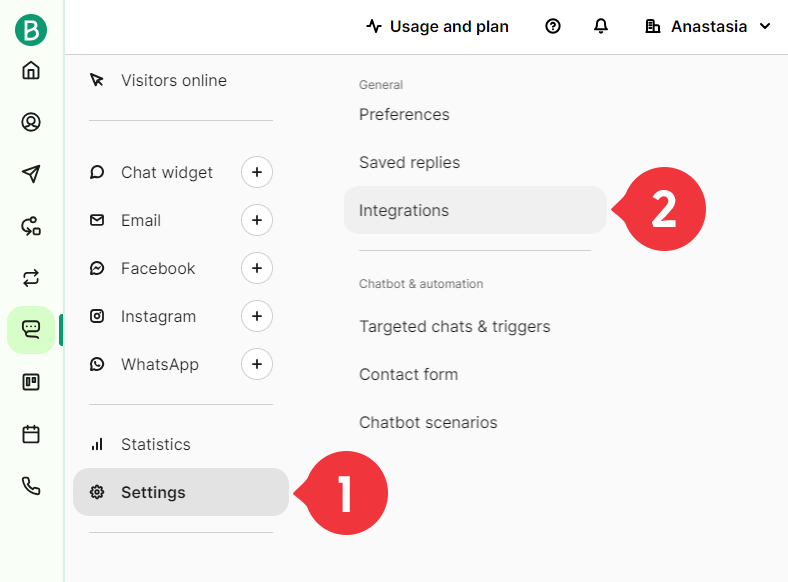Screen dimensions: 788x582
Task: Open the Deals board icon in the sidebar
Action: [x=31, y=382]
